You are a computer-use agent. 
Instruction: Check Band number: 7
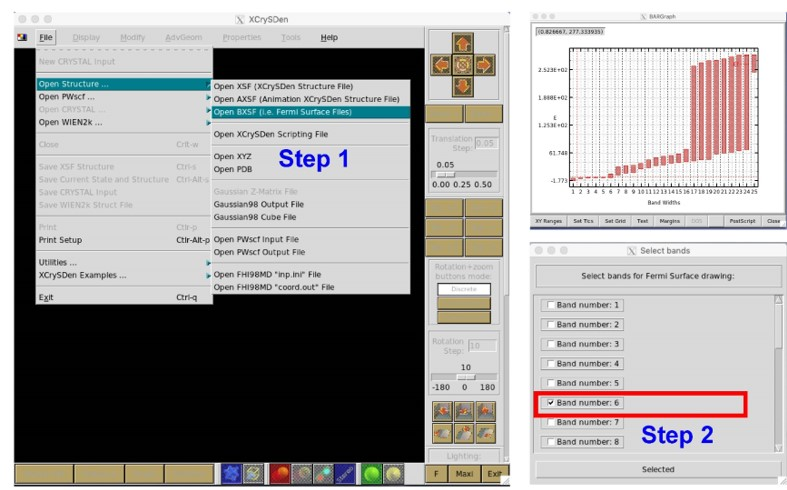[x=551, y=422]
